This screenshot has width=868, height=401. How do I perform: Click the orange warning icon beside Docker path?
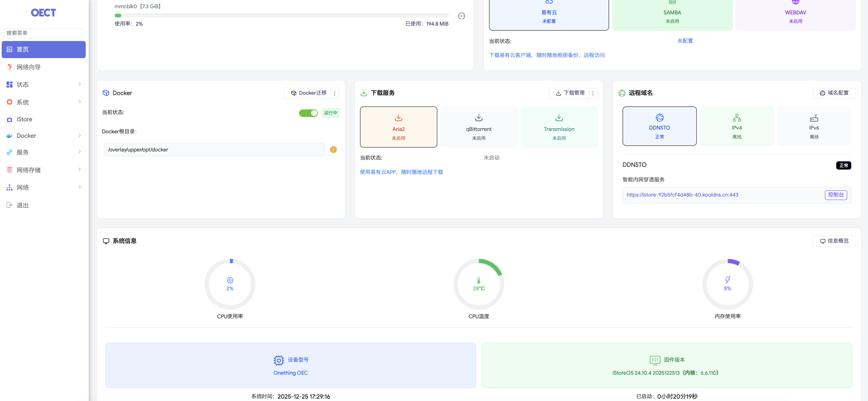pos(333,149)
